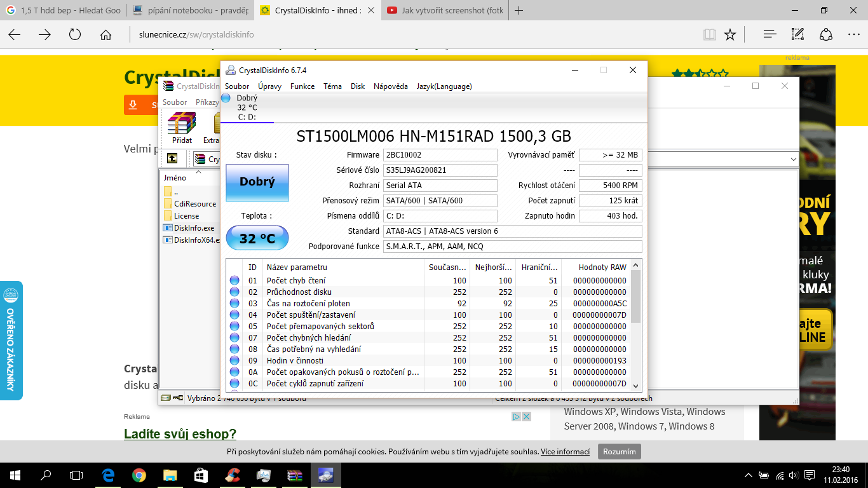Click the Rozumím cookie button
The width and height of the screenshot is (868, 488).
pyautogui.click(x=620, y=452)
